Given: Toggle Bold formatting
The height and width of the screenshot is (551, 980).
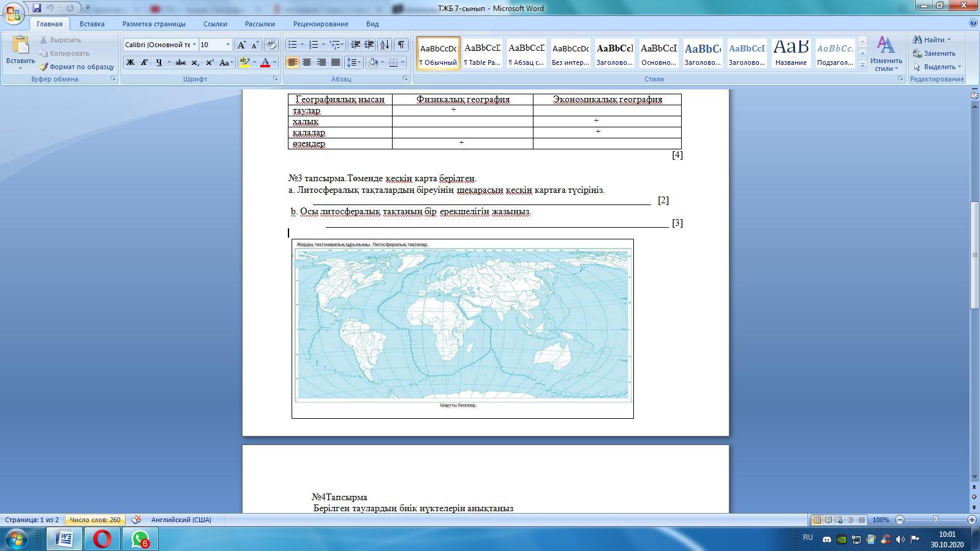Looking at the screenshot, I should click(130, 62).
